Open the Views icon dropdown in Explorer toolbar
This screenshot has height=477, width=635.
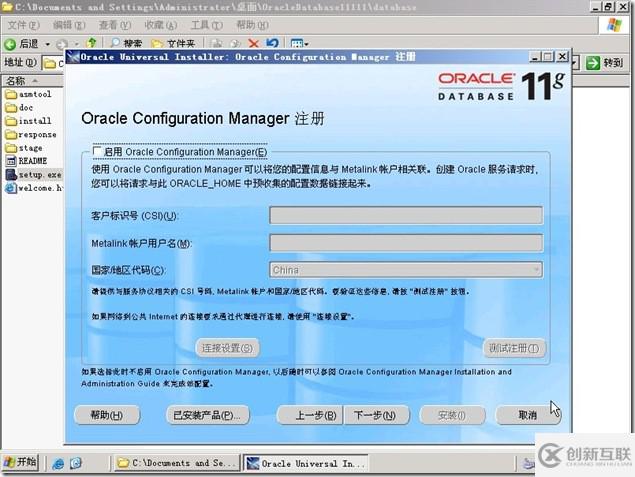click(x=299, y=43)
